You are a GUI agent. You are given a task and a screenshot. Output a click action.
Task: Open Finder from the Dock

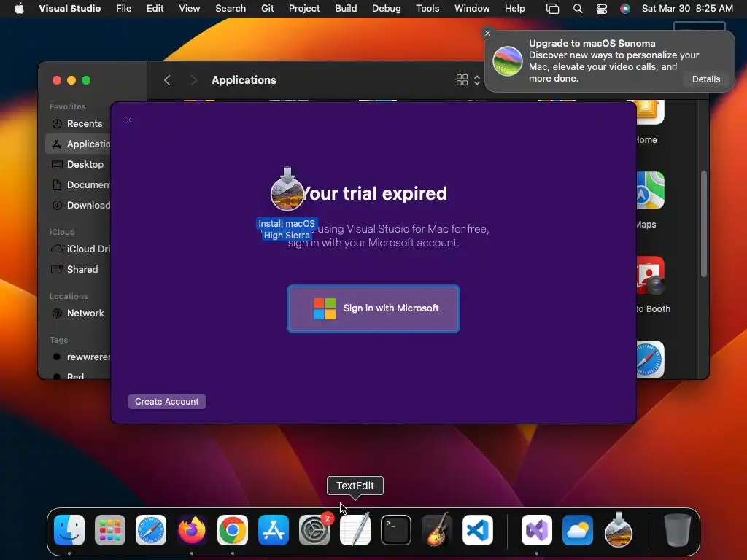[x=69, y=530]
